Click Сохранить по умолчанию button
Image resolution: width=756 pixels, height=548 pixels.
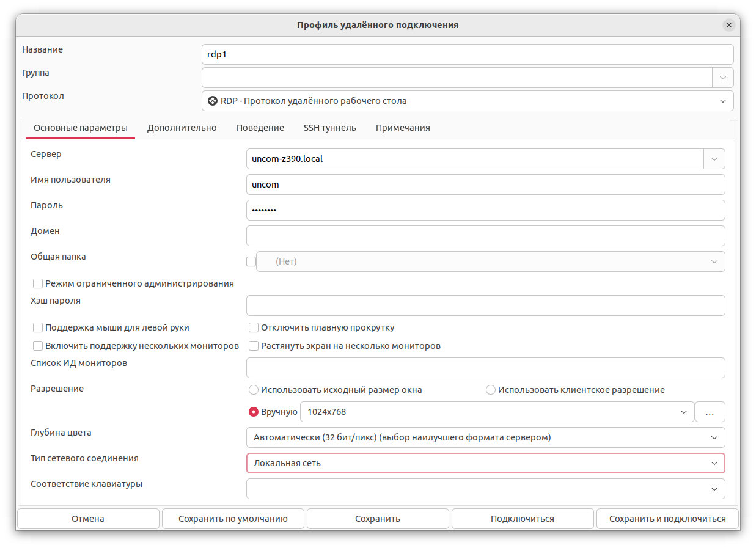(233, 519)
